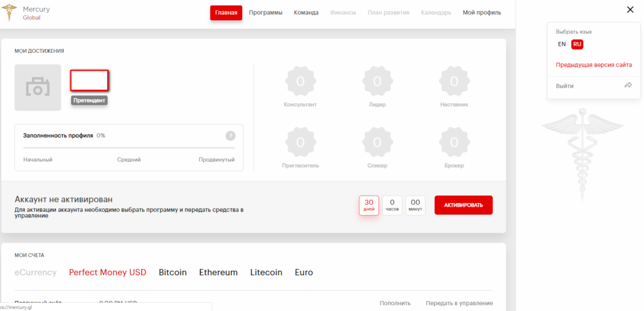Click the Аккаунт не активирован heading

64,199
